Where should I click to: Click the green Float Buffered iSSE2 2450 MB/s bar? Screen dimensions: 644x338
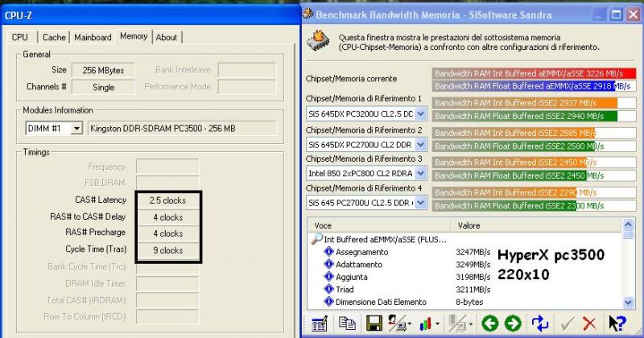point(534,175)
